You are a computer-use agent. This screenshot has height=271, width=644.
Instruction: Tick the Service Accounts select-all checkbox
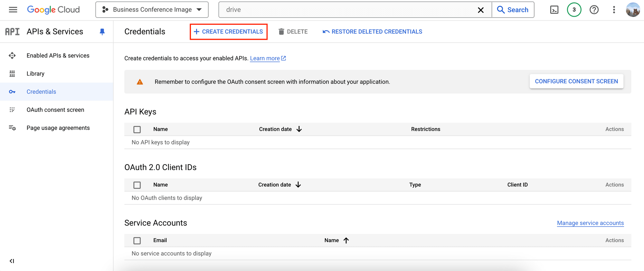[x=137, y=240]
